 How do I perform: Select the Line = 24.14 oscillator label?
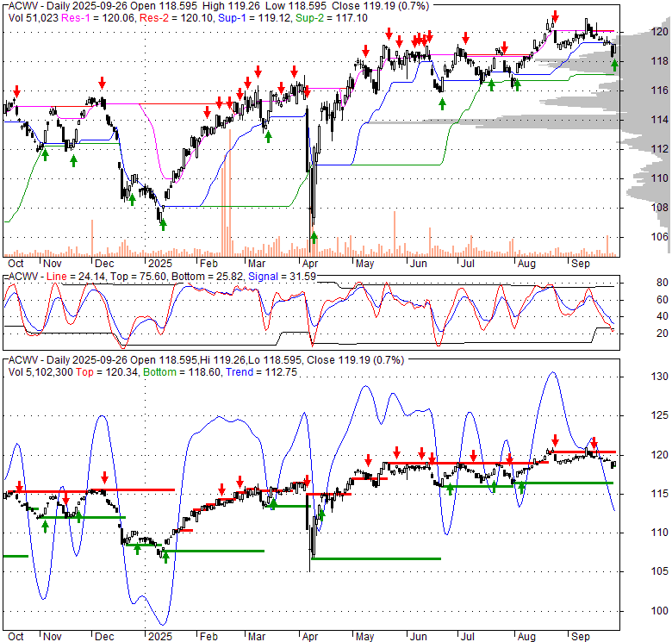[76, 277]
